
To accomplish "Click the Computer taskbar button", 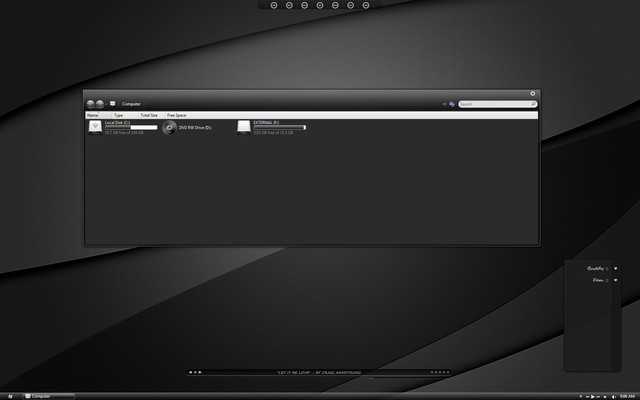I will (49, 396).
